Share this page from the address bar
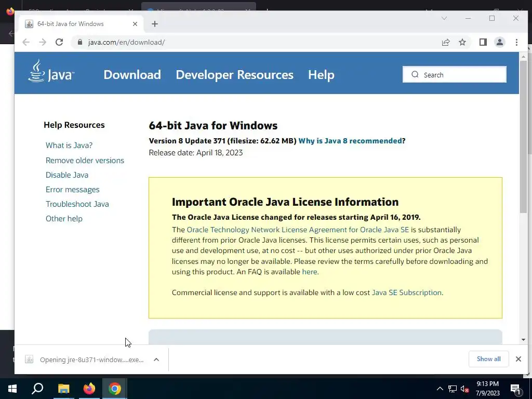 click(x=445, y=42)
